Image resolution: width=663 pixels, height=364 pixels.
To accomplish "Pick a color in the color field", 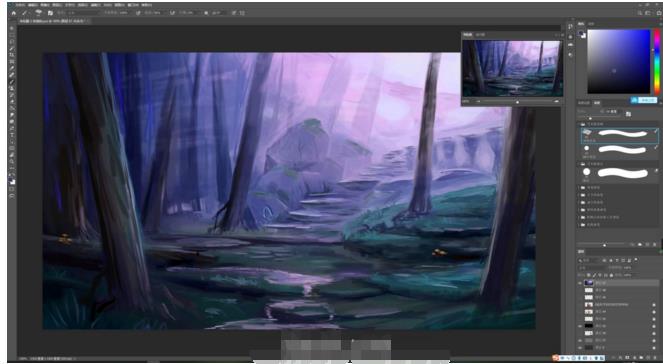I will click(x=619, y=61).
